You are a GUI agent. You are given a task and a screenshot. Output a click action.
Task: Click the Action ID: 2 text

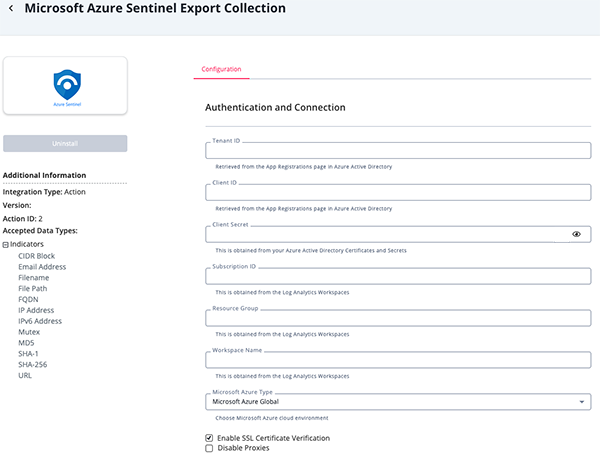point(23,219)
